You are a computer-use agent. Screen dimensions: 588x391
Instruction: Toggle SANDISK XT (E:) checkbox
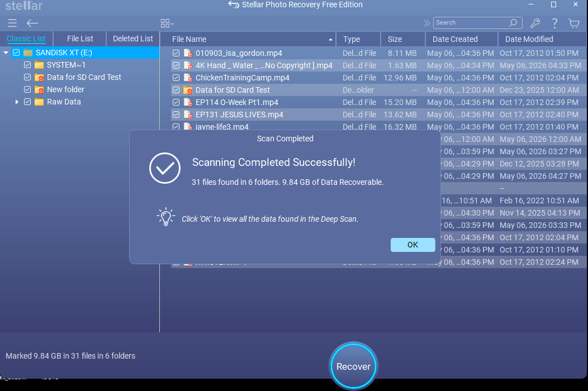(16, 53)
